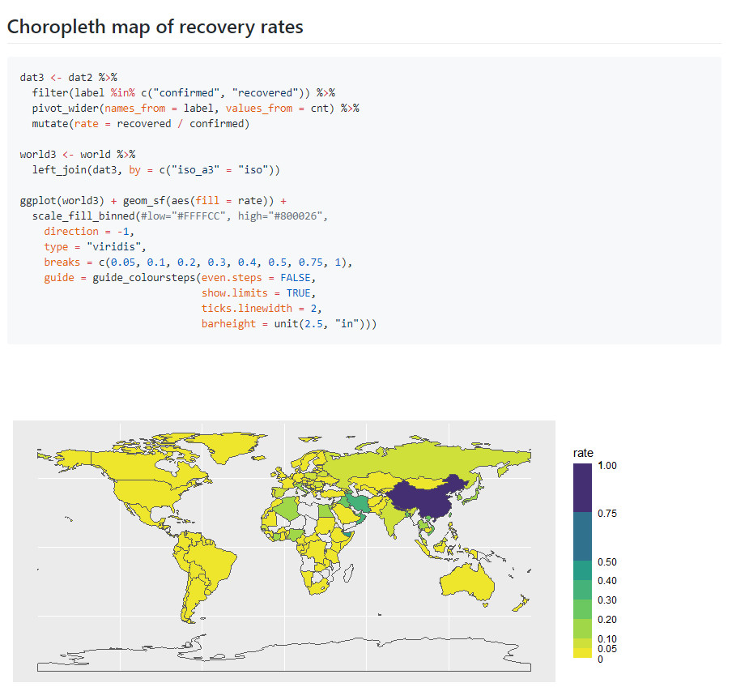
Task: Click the 0.50 legend label
Action: pyautogui.click(x=607, y=562)
